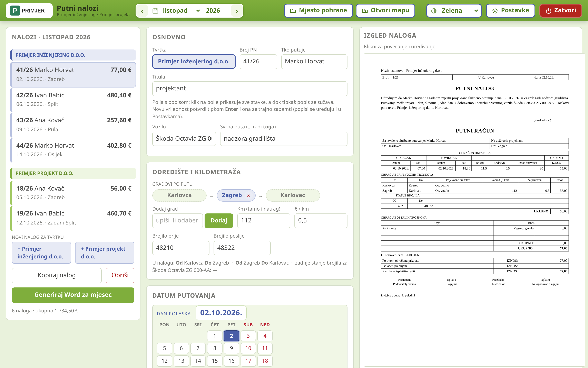Viewport: 588px width, 368px height.
Task: Click the green P Primjer logo
Action: point(29,11)
